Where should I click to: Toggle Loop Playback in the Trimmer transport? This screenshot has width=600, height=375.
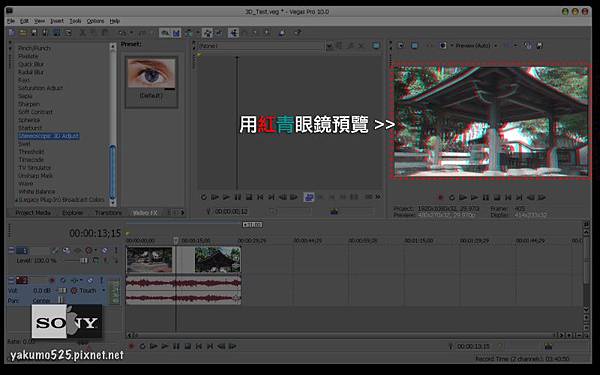pyautogui.click(x=204, y=197)
